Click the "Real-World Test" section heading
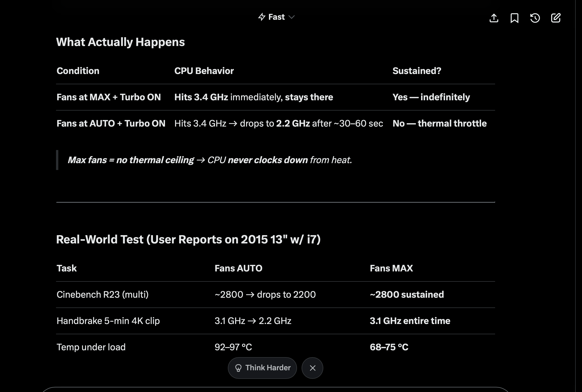The image size is (582, 392). (188, 239)
